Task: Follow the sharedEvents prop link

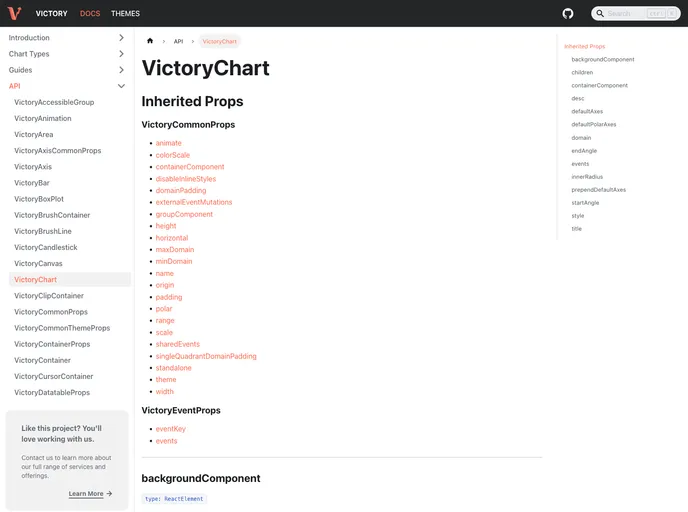Action: (177, 344)
